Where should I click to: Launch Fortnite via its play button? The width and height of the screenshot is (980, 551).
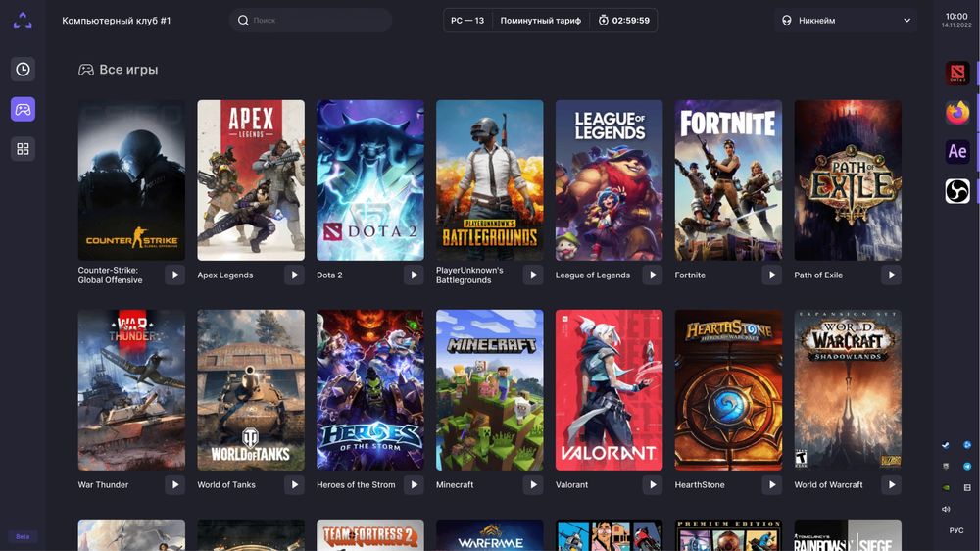click(772, 275)
